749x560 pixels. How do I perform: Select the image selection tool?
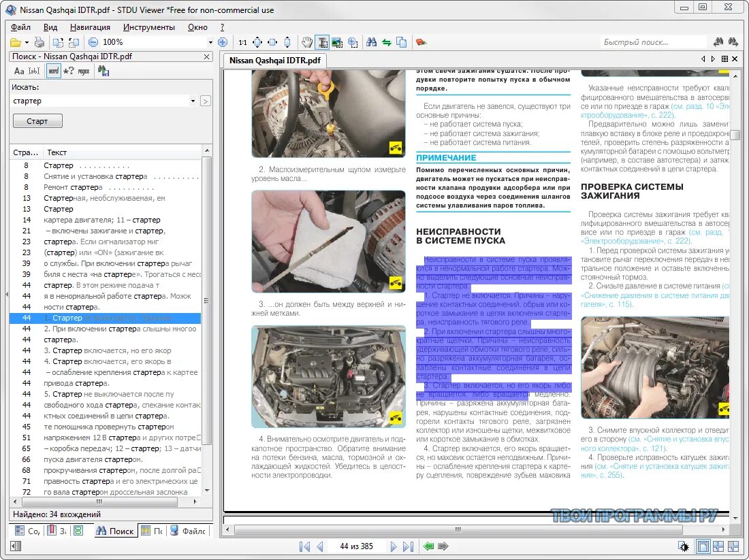[x=337, y=42]
